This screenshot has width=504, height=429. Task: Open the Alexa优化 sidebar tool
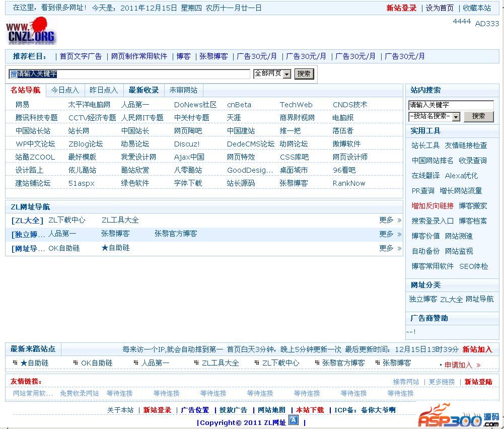[461, 176]
